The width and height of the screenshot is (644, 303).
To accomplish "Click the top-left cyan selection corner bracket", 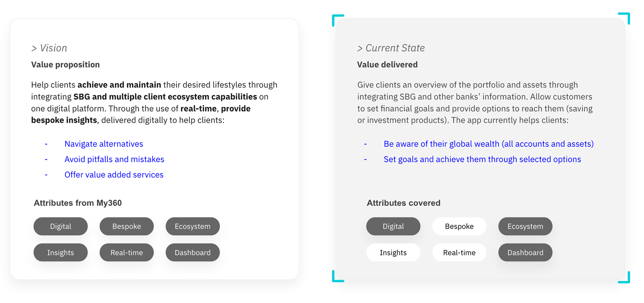I will (338, 20).
